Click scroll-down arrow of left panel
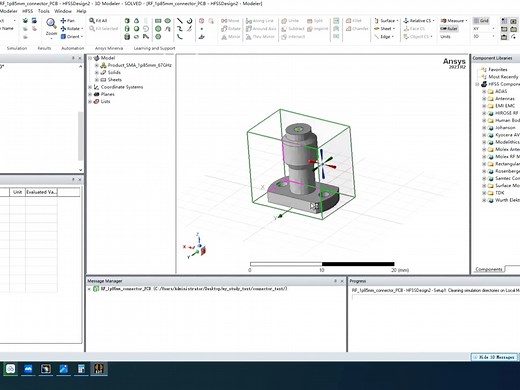 tap(80, 170)
